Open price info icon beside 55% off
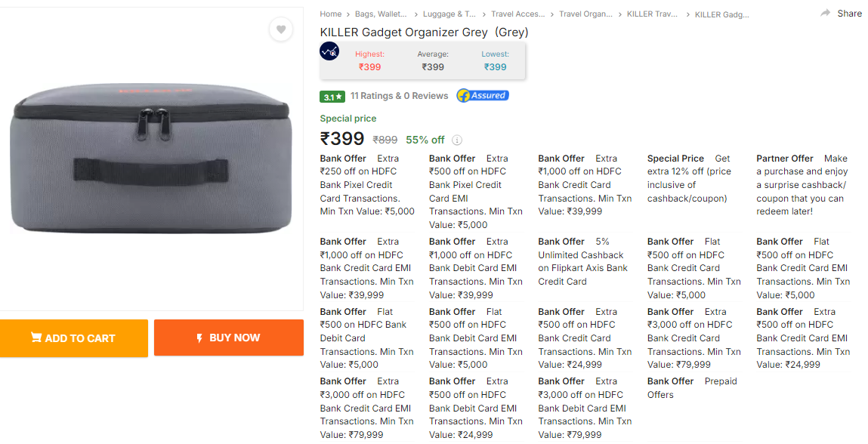This screenshot has height=444, width=868. (457, 140)
